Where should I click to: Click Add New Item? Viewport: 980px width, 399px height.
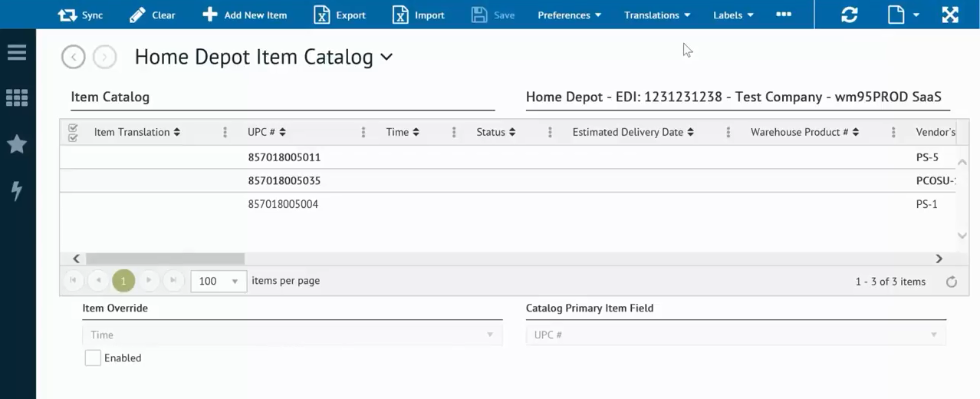(x=245, y=15)
